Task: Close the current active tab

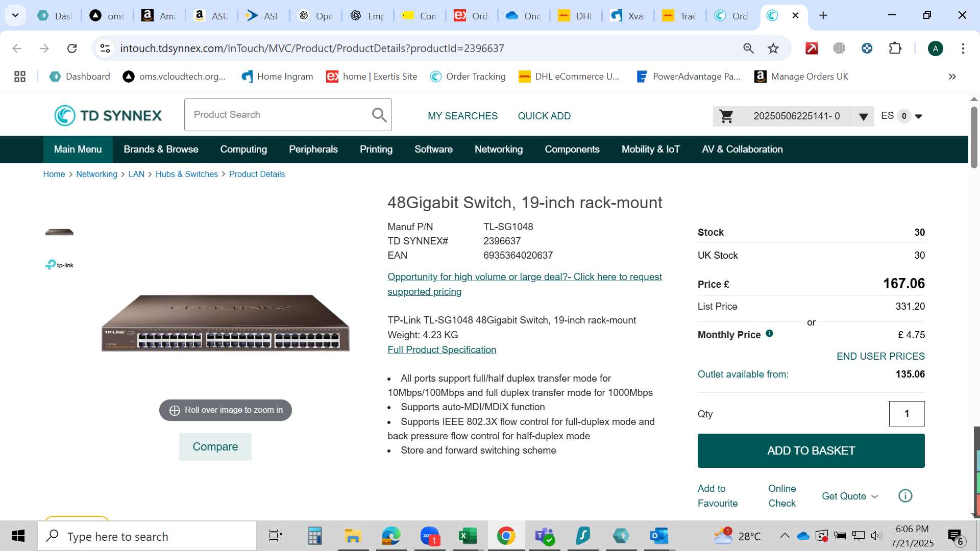Action: coord(795,15)
